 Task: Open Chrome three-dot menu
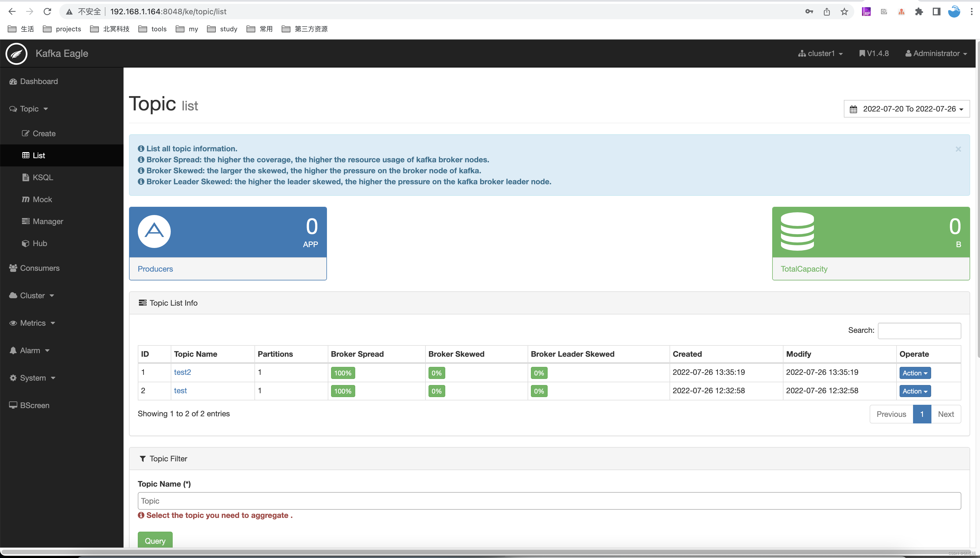point(971,12)
